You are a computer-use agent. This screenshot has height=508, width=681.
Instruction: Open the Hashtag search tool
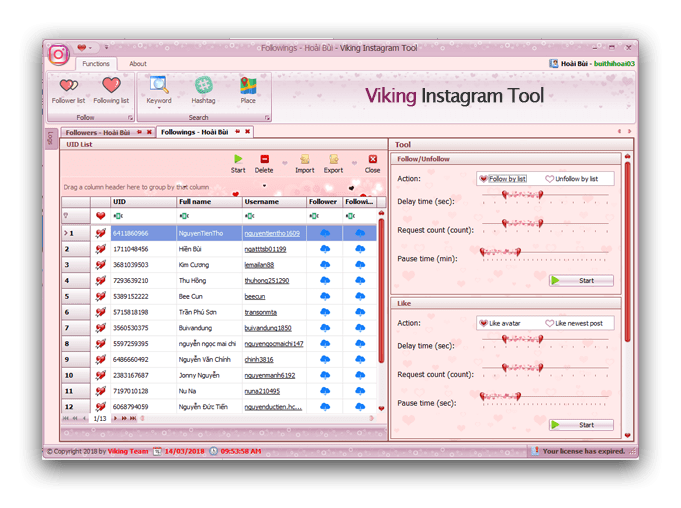point(203,91)
